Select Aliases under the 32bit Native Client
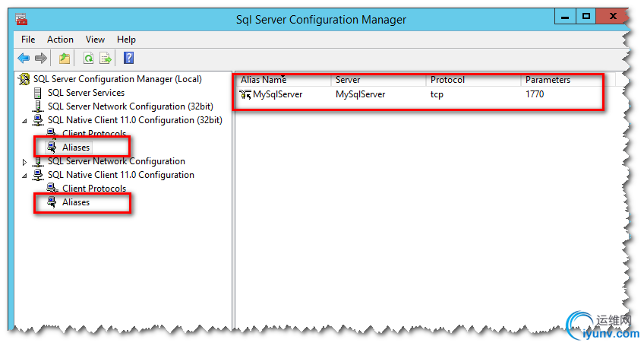The image size is (644, 346). pyautogui.click(x=76, y=148)
